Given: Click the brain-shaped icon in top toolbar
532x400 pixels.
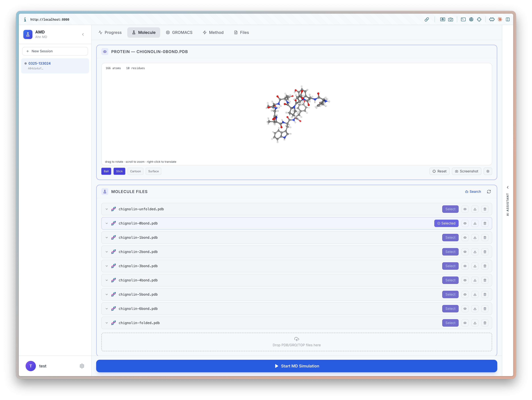Looking at the screenshot, I should [492, 19].
